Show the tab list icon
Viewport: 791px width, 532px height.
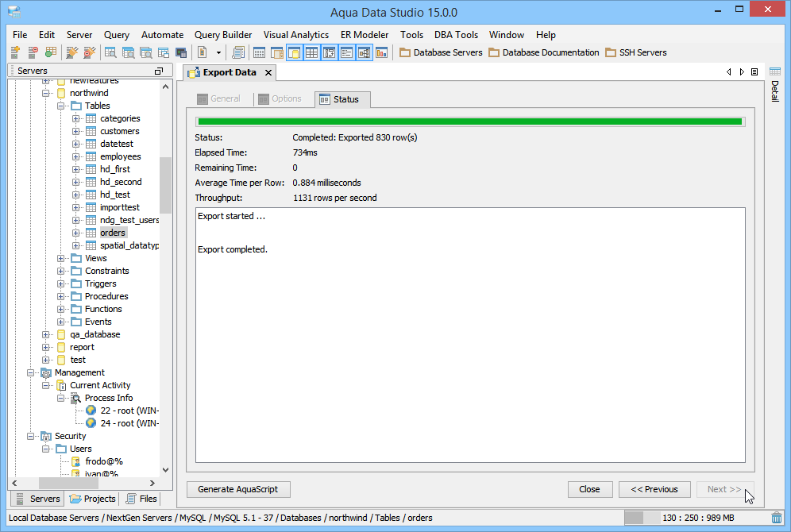coord(754,72)
